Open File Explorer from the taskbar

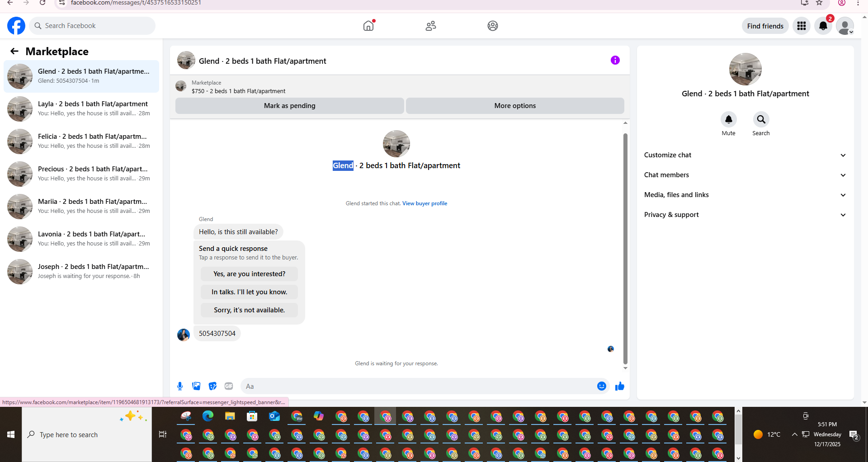coord(230,416)
